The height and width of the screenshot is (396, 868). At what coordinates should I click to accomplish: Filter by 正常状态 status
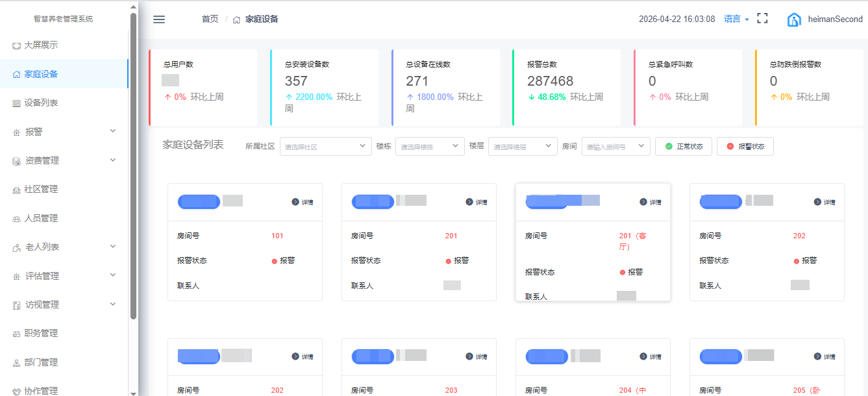point(683,147)
